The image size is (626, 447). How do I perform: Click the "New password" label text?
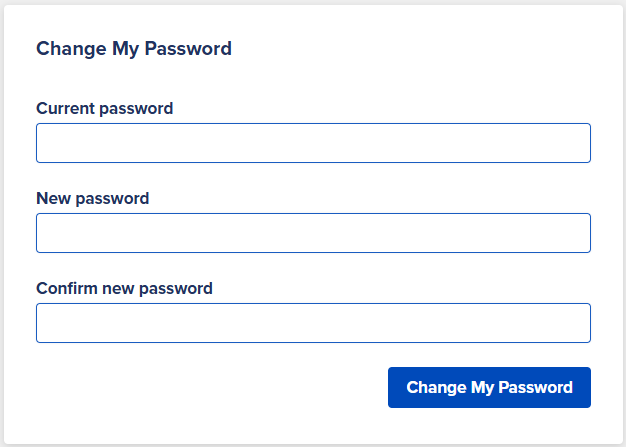pyautogui.click(x=93, y=198)
